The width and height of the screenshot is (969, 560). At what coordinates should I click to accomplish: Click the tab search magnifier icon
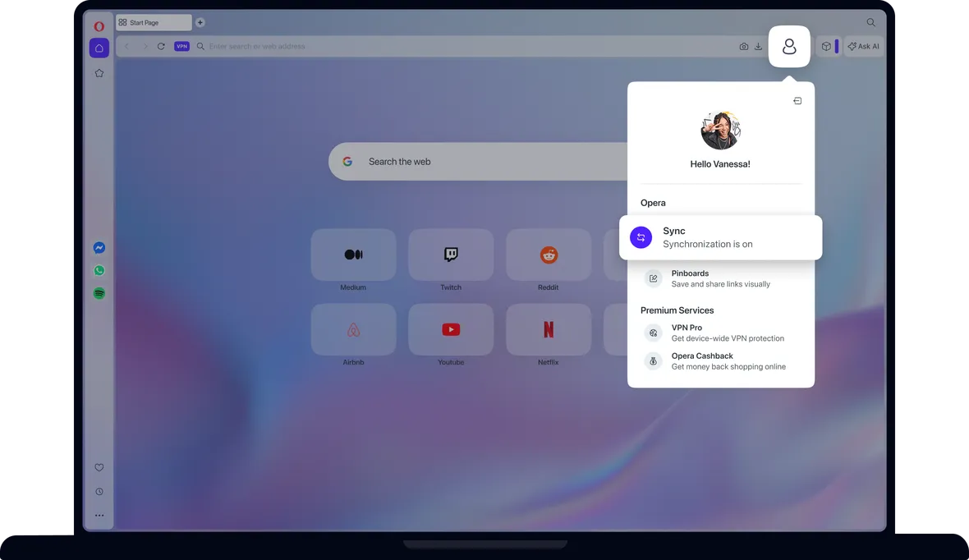pos(870,22)
